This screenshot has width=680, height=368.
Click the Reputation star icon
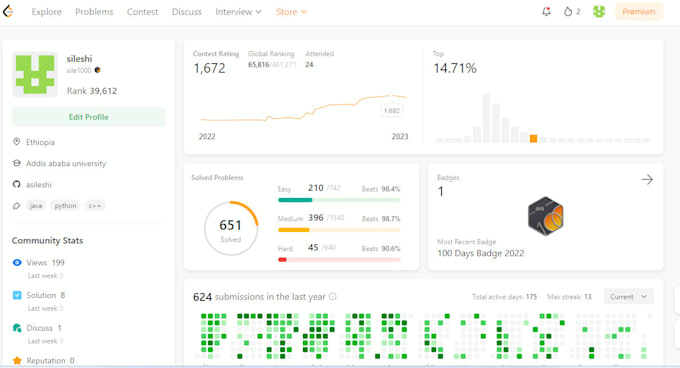(x=17, y=360)
